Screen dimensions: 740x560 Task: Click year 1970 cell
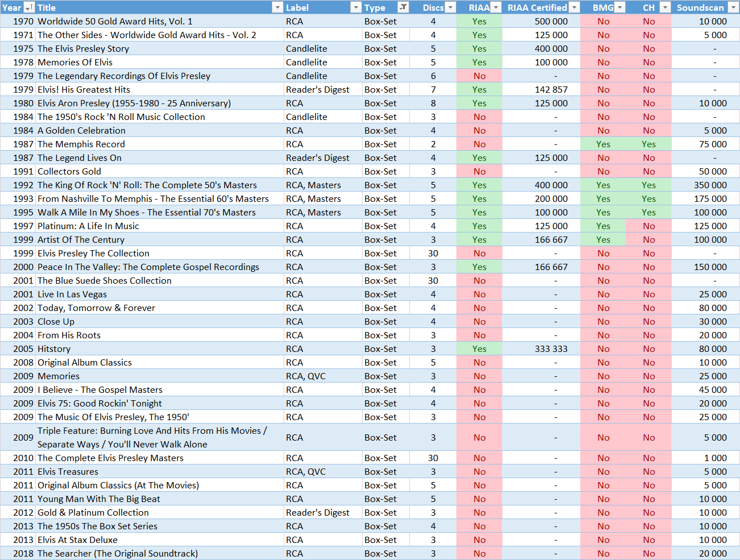pos(18,21)
